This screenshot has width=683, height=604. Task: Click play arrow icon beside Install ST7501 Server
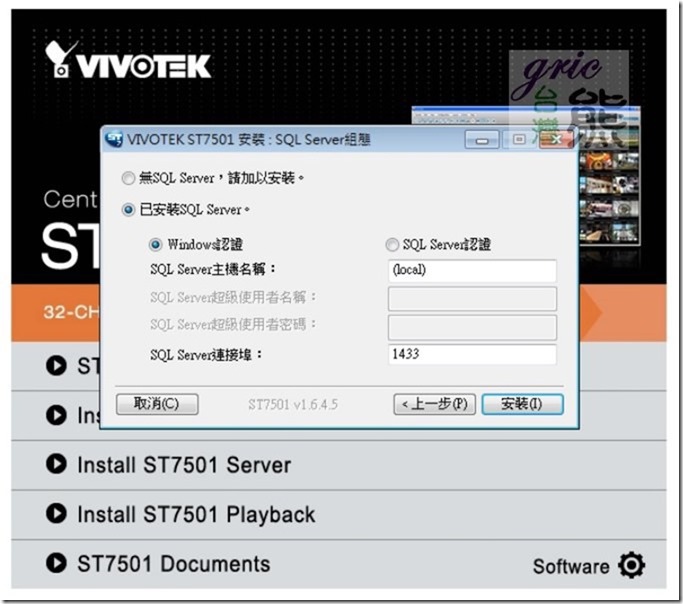56,464
